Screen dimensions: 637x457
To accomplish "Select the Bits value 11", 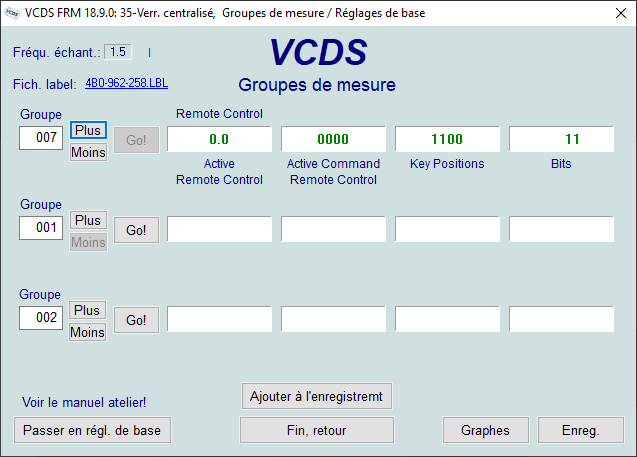I will pos(561,139).
